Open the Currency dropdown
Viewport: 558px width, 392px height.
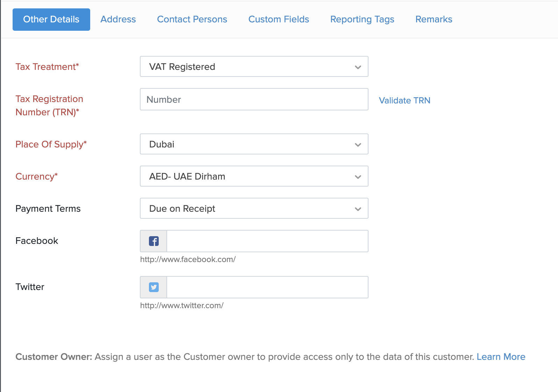click(254, 176)
